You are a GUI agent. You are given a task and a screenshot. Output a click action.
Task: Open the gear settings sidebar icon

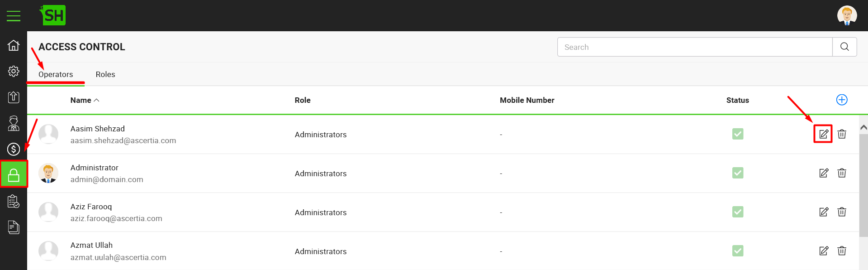(x=14, y=71)
